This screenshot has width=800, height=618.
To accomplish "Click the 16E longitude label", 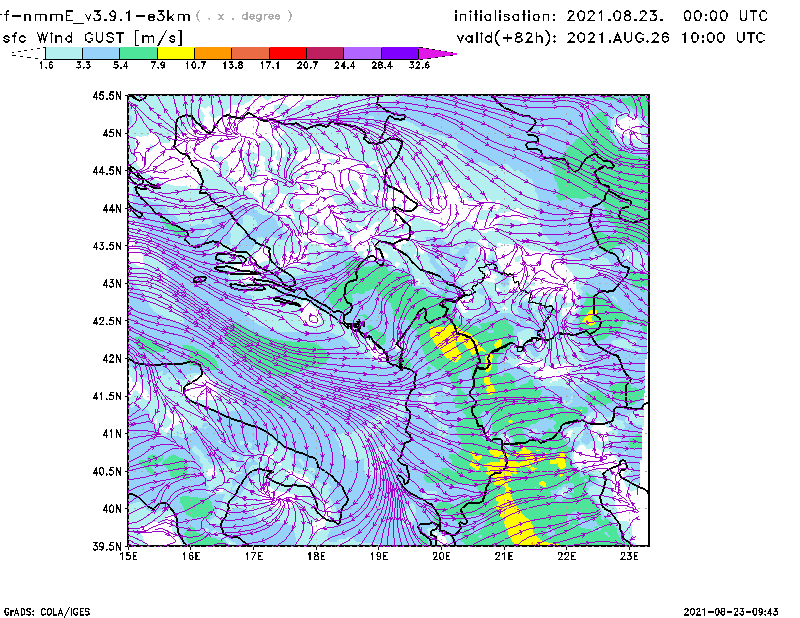I will click(x=191, y=556).
